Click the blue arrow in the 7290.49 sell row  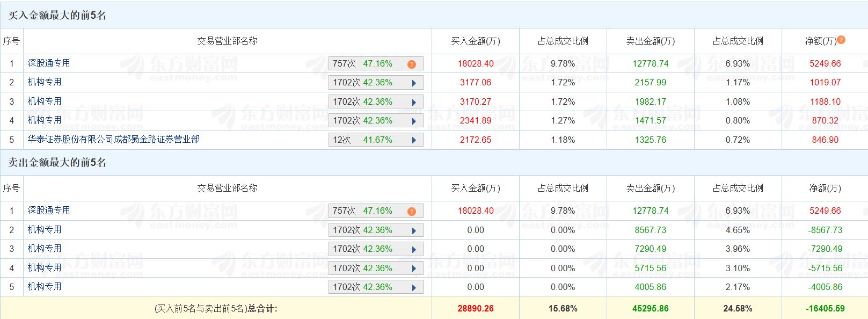[x=414, y=250]
